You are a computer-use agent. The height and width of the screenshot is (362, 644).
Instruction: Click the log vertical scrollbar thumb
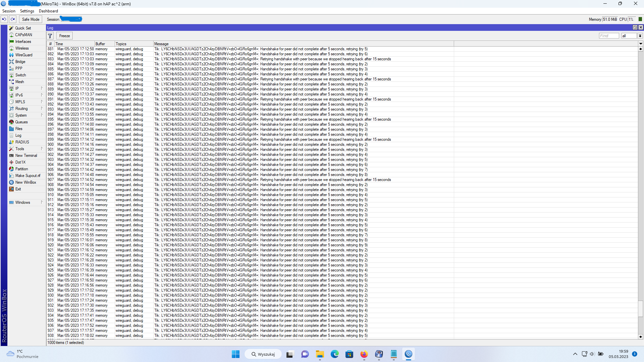click(x=640, y=308)
